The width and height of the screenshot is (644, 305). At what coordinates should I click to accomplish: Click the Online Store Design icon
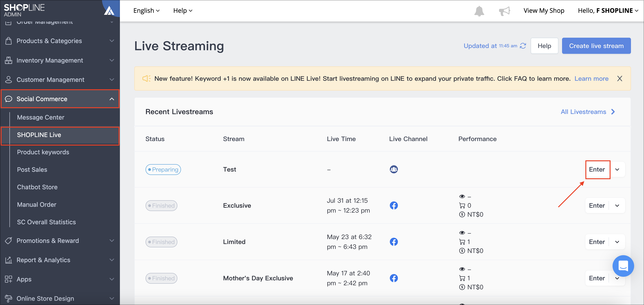(x=9, y=298)
